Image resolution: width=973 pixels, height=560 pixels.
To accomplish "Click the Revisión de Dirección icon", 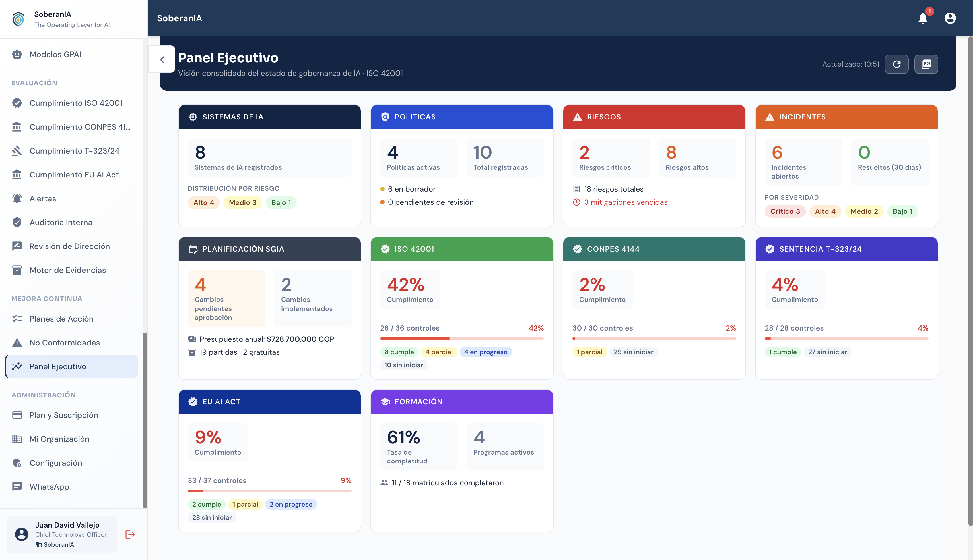I will (17, 246).
